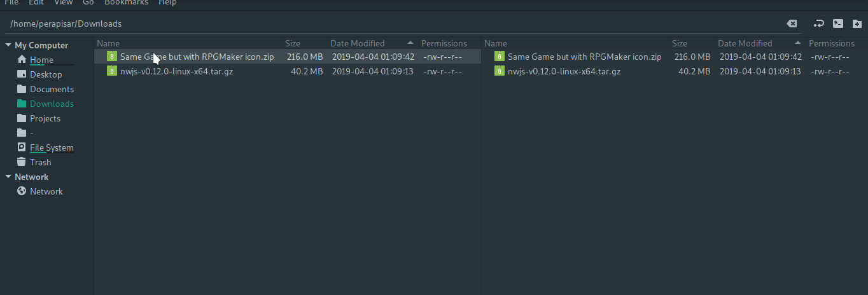Go to Documents in the sidebar
868x295 pixels.
coord(52,89)
